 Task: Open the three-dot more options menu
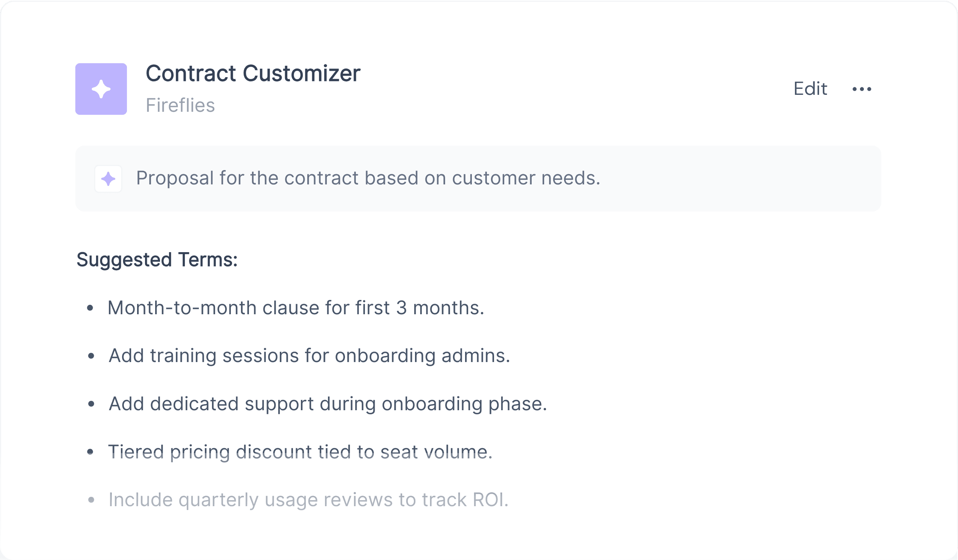tap(862, 89)
